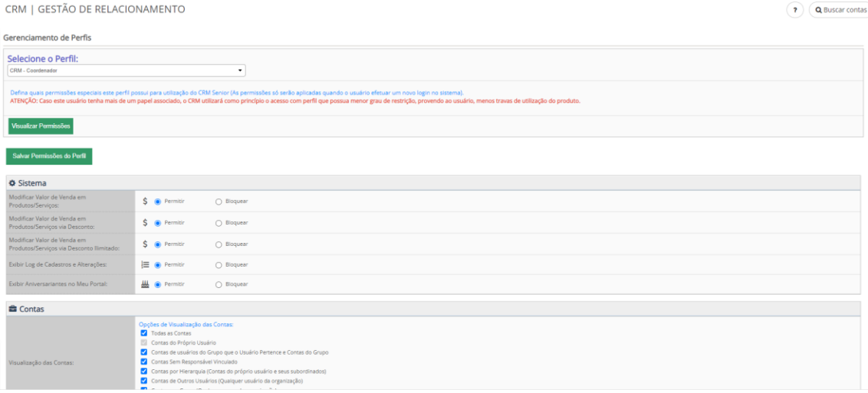Image resolution: width=868 pixels, height=393 pixels.
Task: Click the help question mark icon
Action: (797, 10)
